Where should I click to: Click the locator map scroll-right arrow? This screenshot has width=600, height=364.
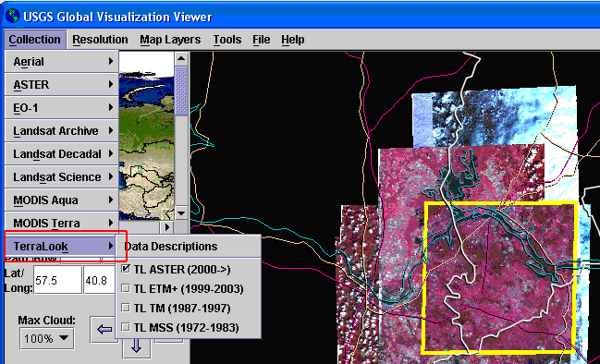coord(167,226)
